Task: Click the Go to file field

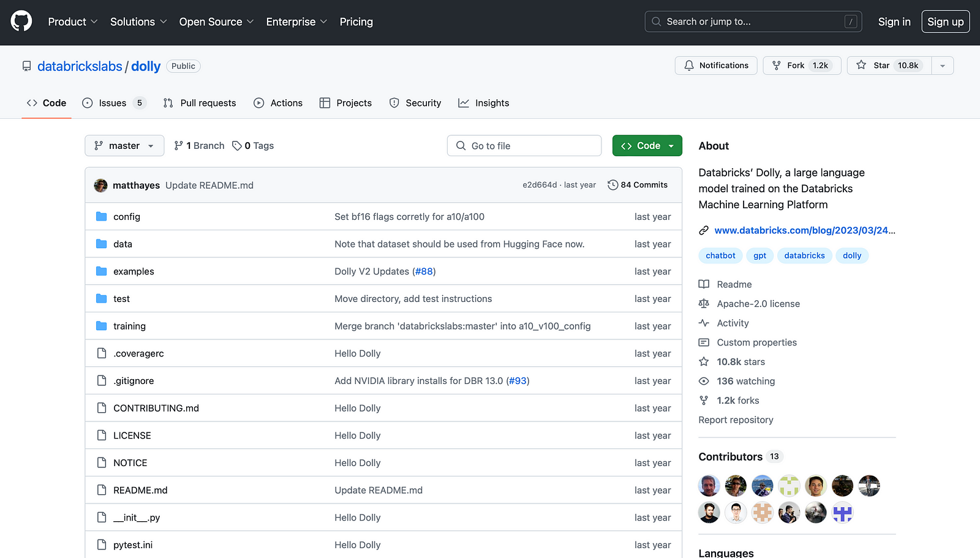Action: [x=524, y=146]
